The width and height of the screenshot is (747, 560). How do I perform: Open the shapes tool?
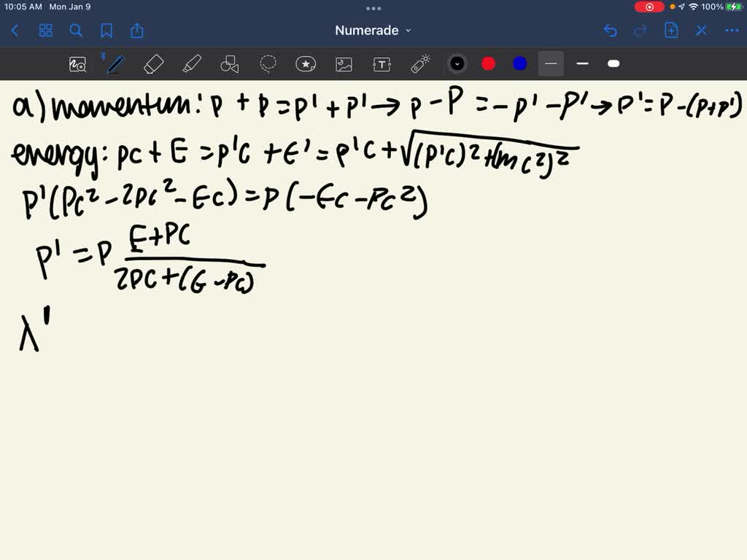pyautogui.click(x=230, y=64)
